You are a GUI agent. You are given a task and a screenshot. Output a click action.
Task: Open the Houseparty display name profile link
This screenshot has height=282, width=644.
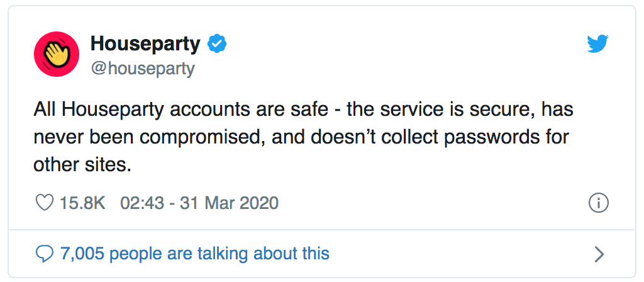(145, 43)
